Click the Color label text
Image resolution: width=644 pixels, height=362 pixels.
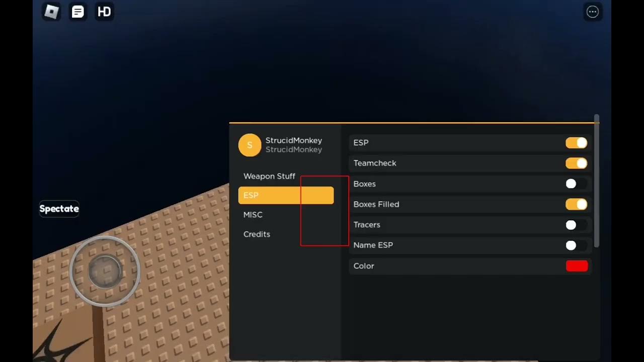[364, 266]
